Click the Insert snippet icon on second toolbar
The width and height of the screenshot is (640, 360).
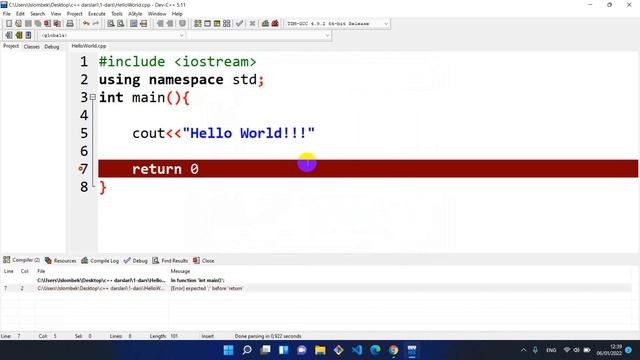pyautogui.click(x=9, y=35)
